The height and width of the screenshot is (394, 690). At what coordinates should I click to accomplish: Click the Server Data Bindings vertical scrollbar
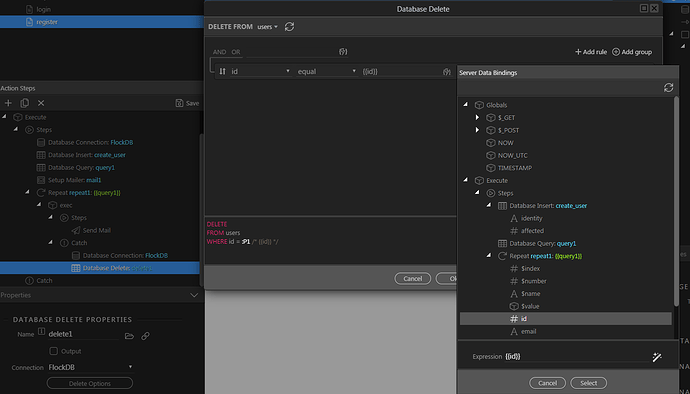(675, 201)
